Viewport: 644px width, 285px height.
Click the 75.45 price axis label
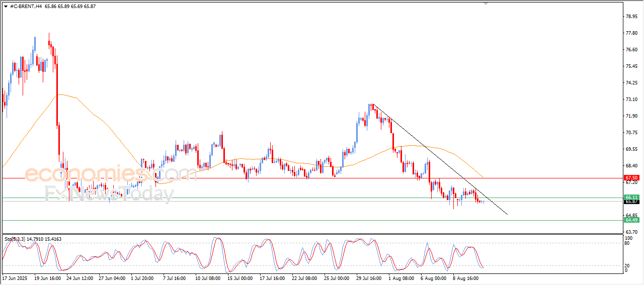click(x=632, y=66)
